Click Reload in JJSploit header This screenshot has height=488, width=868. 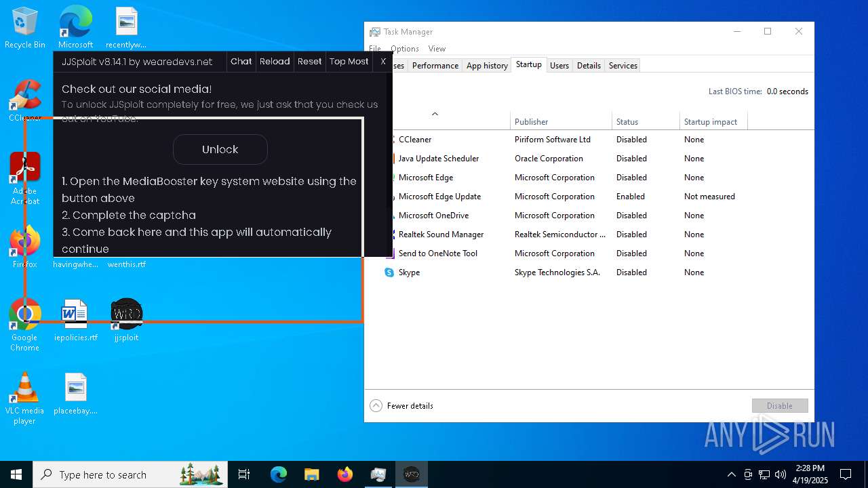275,62
